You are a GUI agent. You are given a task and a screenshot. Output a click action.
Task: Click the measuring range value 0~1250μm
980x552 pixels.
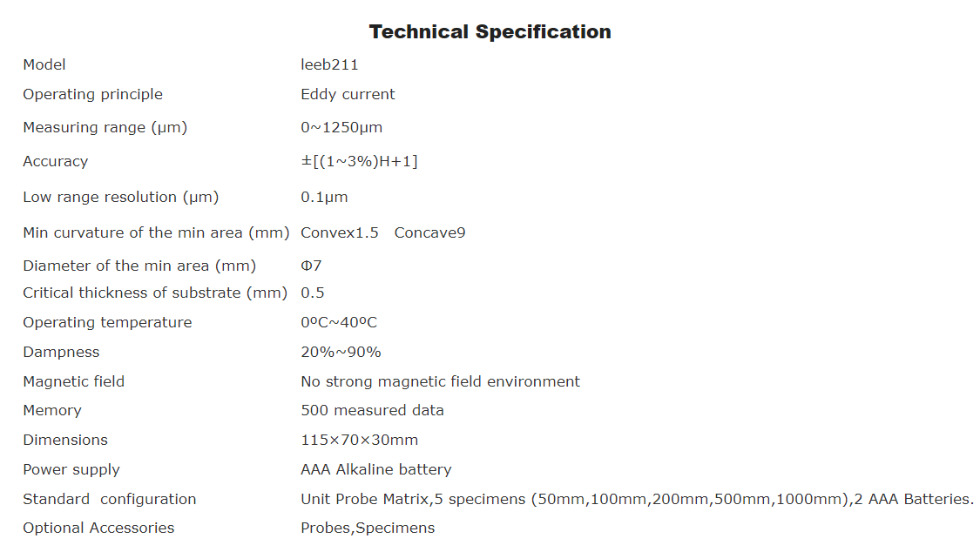[x=341, y=127]
